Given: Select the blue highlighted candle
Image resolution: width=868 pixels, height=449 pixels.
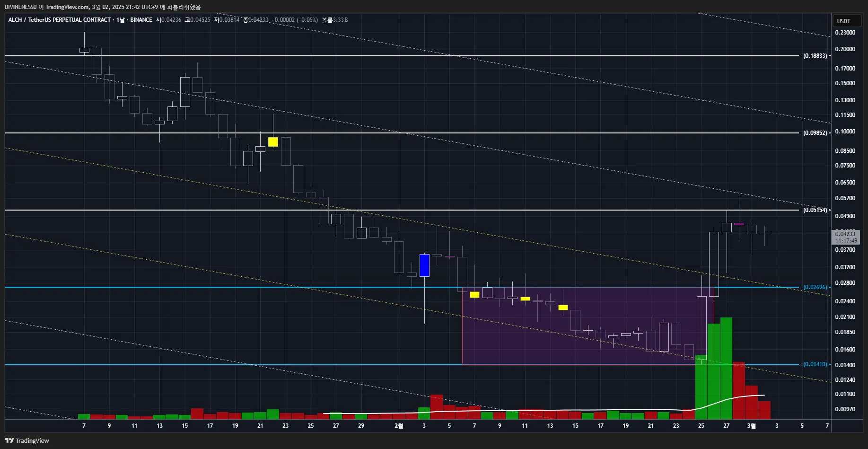Looking at the screenshot, I should [424, 265].
